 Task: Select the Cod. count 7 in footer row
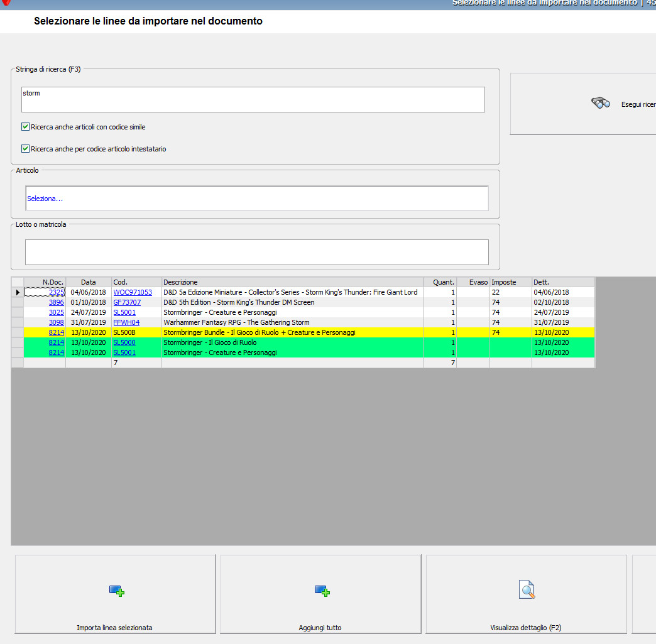click(137, 363)
